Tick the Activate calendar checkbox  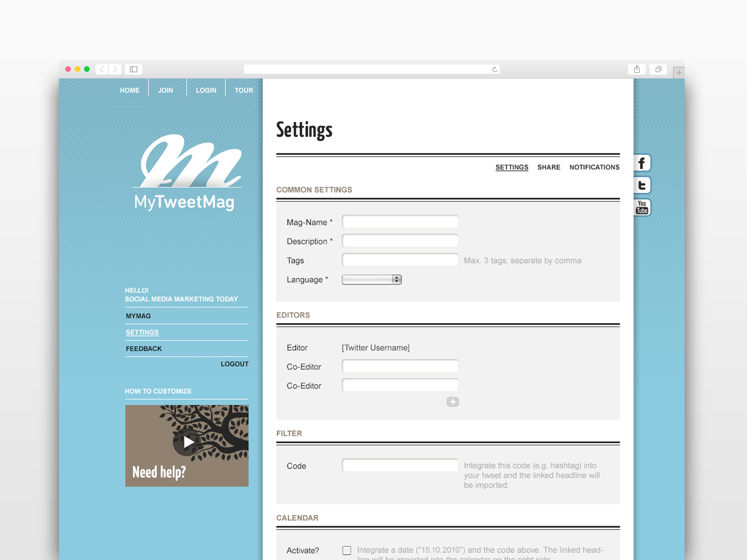(x=346, y=550)
